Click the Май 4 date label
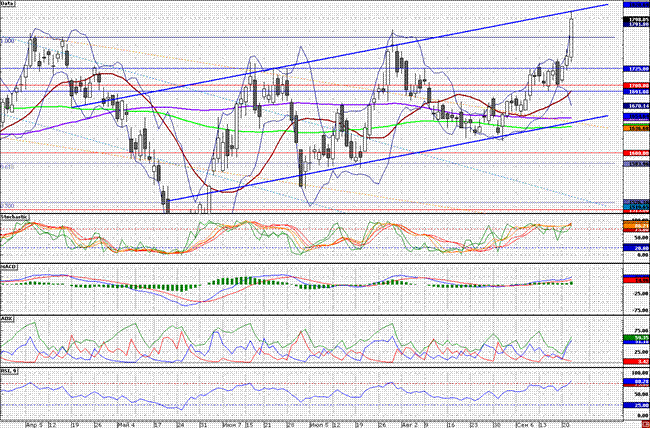 click(x=126, y=425)
